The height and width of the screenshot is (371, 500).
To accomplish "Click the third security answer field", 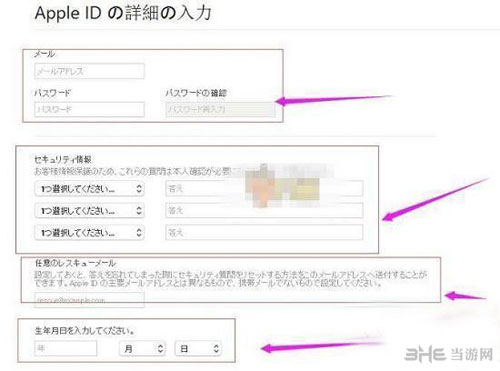I will coord(264,232).
